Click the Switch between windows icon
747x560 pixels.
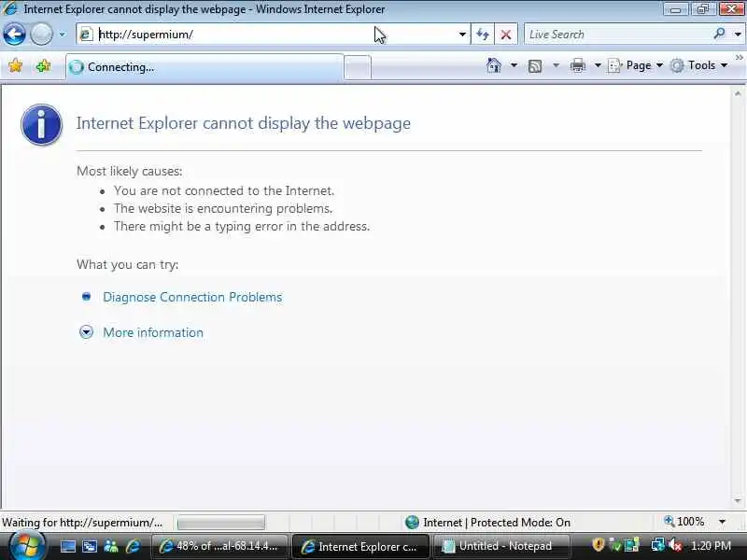[90, 546]
